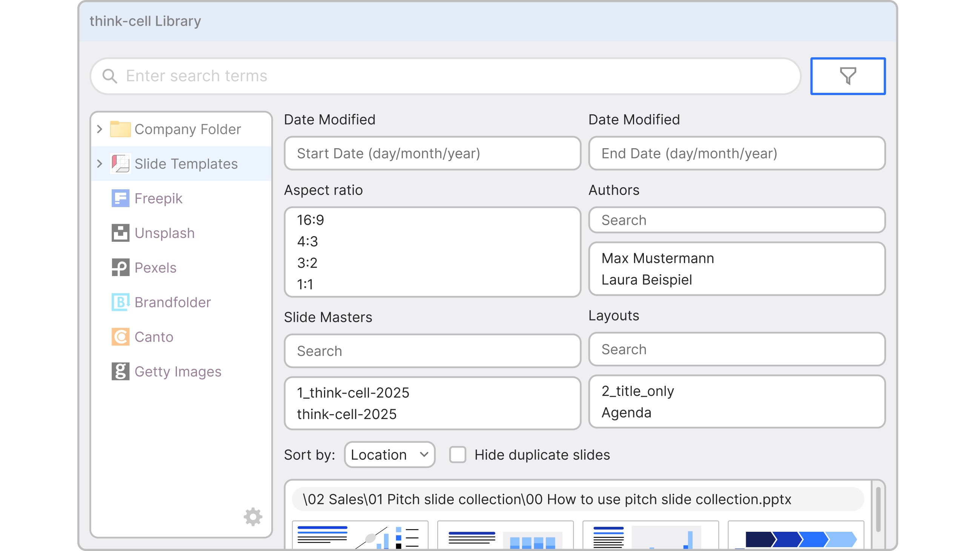The image size is (980, 551).
Task: Choose the 4:3 aspect ratio
Action: 307,241
